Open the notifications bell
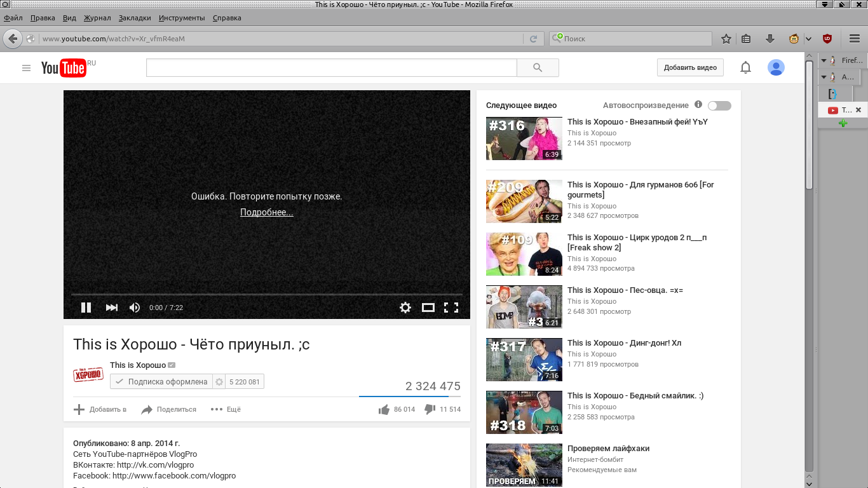 click(745, 67)
